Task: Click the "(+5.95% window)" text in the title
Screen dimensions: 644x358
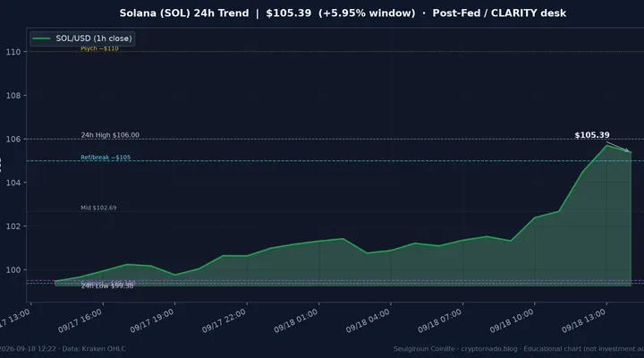Action: click(367, 13)
